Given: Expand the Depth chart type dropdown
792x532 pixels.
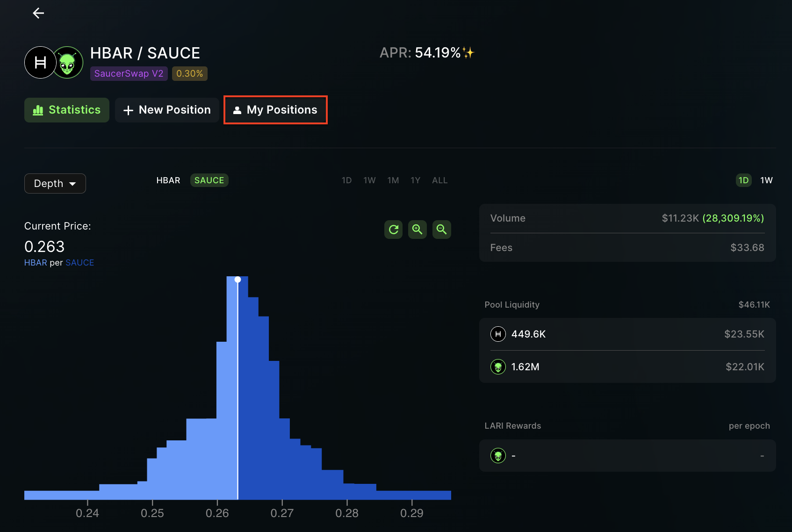Looking at the screenshot, I should coord(55,183).
